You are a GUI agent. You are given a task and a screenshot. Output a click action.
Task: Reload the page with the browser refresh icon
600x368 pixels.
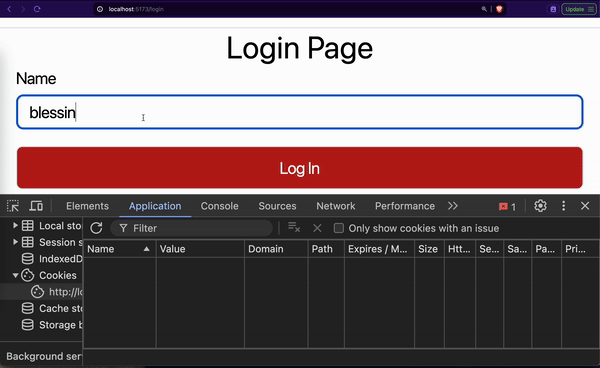[37, 9]
